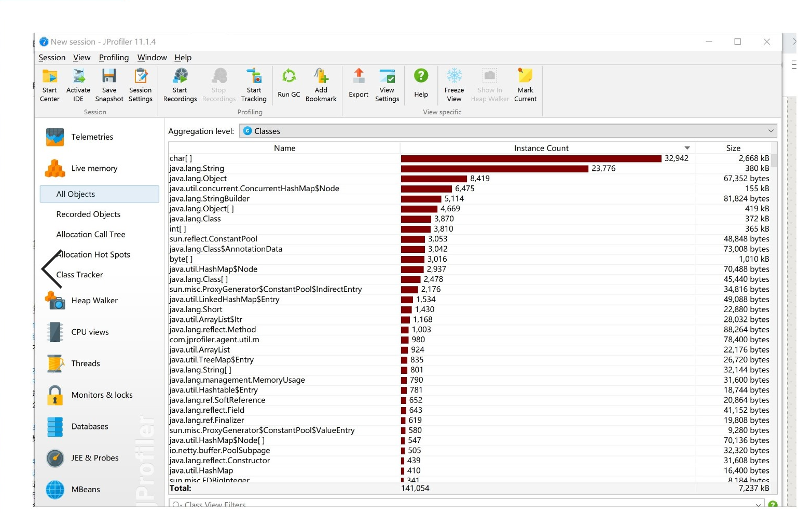812x513 pixels.
Task: Pick the java.lang.StringBuilder row
Action: (470, 199)
